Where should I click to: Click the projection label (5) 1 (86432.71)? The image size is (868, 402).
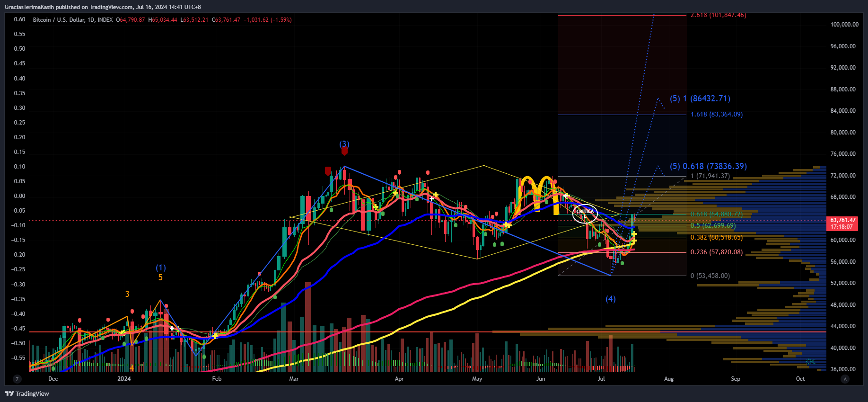(x=700, y=98)
